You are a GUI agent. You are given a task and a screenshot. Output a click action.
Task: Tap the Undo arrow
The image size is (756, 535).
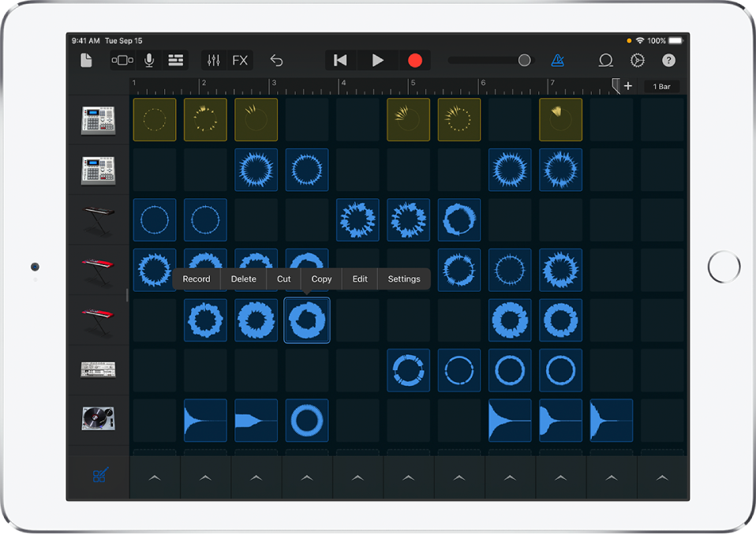click(x=275, y=60)
